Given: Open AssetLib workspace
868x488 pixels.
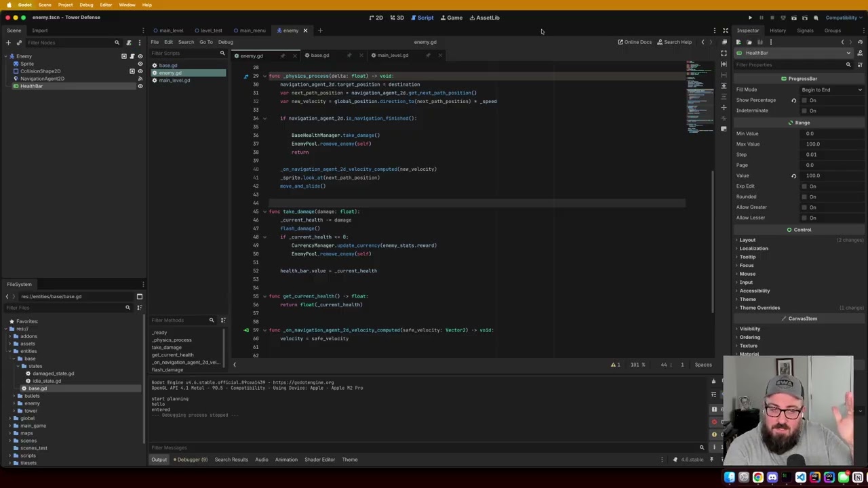Looking at the screenshot, I should [484, 18].
